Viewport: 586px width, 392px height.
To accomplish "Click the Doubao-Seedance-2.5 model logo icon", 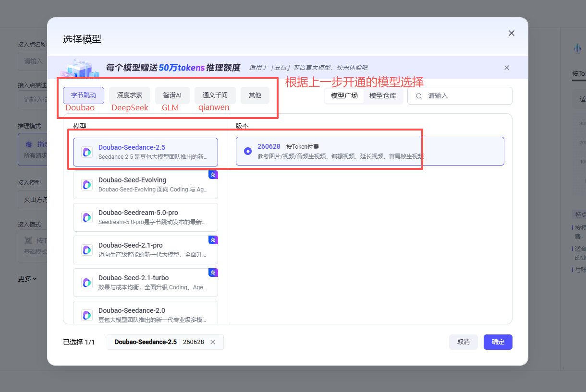I will (87, 152).
